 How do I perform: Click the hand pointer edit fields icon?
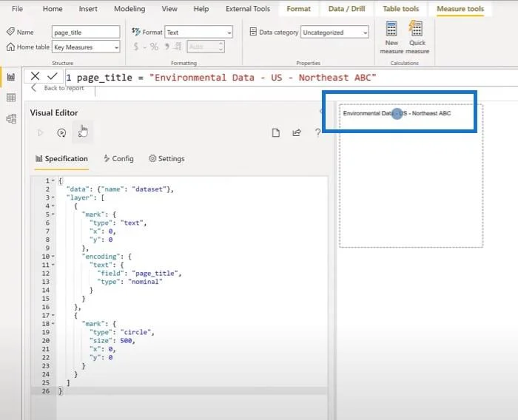[83, 132]
